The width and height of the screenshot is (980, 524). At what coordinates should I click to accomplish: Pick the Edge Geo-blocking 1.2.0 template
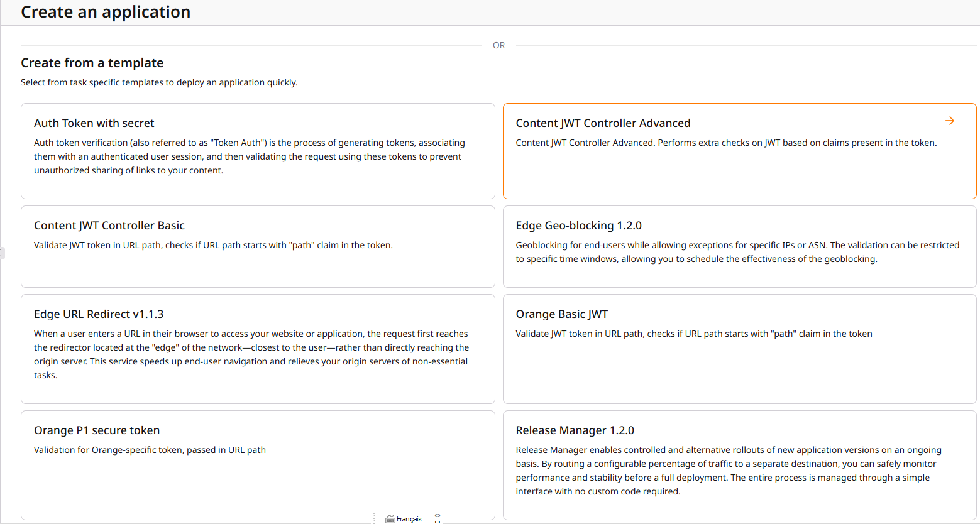pos(739,246)
